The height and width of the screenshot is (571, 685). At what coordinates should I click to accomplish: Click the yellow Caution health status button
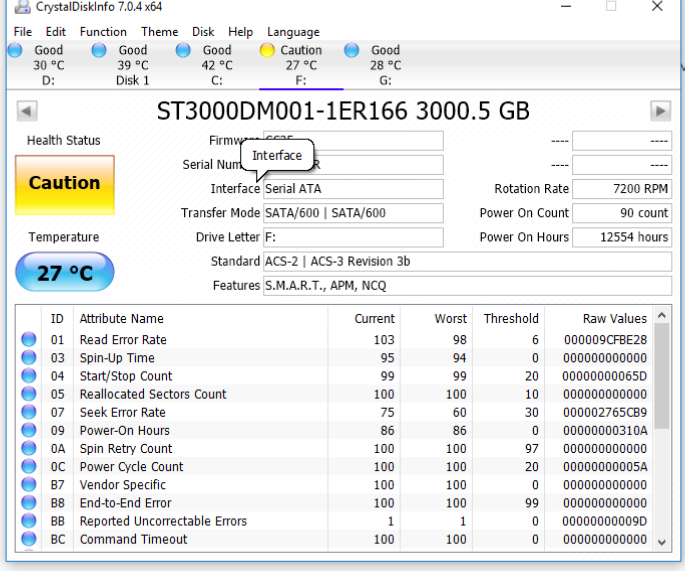tap(65, 185)
